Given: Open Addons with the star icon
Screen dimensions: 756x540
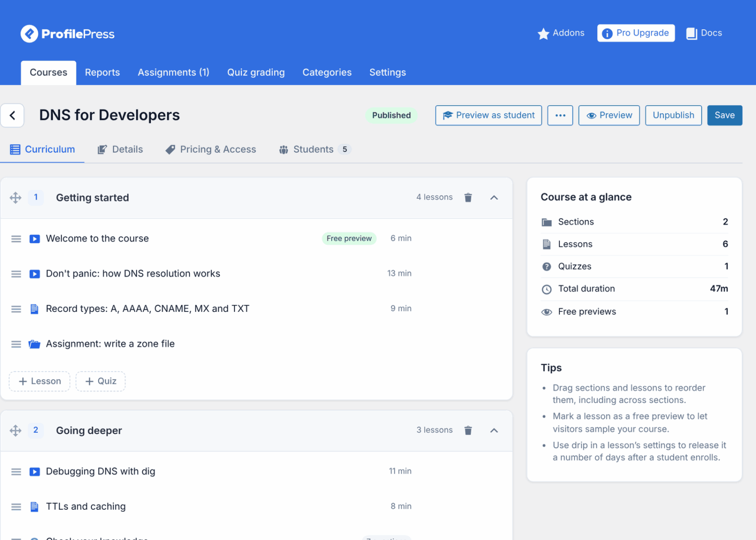Looking at the screenshot, I should coord(561,33).
